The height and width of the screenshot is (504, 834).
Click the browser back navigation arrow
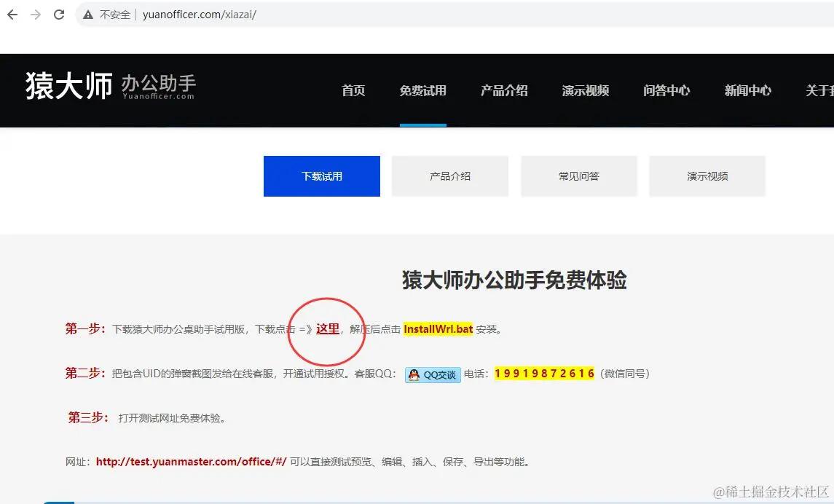pyautogui.click(x=11, y=14)
